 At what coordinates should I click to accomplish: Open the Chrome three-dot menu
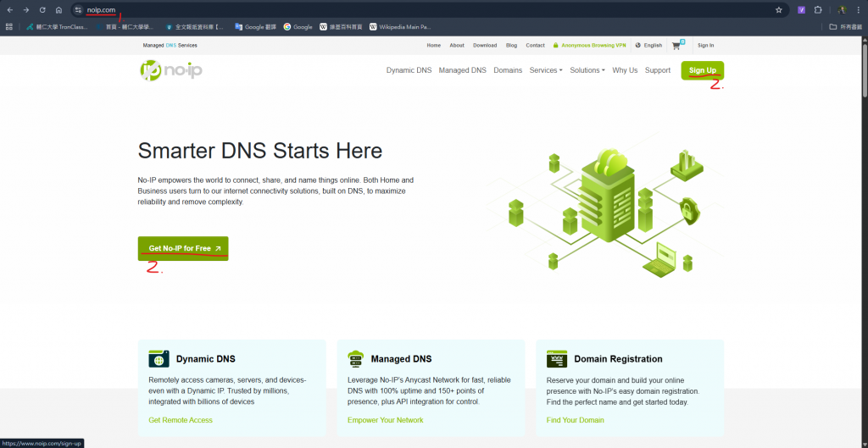[x=858, y=10]
